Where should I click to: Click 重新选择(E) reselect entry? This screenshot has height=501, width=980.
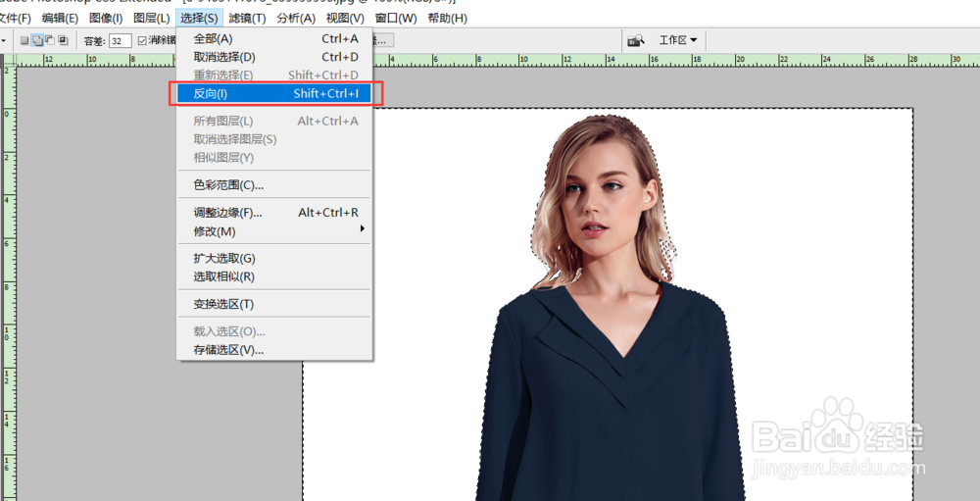tap(275, 75)
